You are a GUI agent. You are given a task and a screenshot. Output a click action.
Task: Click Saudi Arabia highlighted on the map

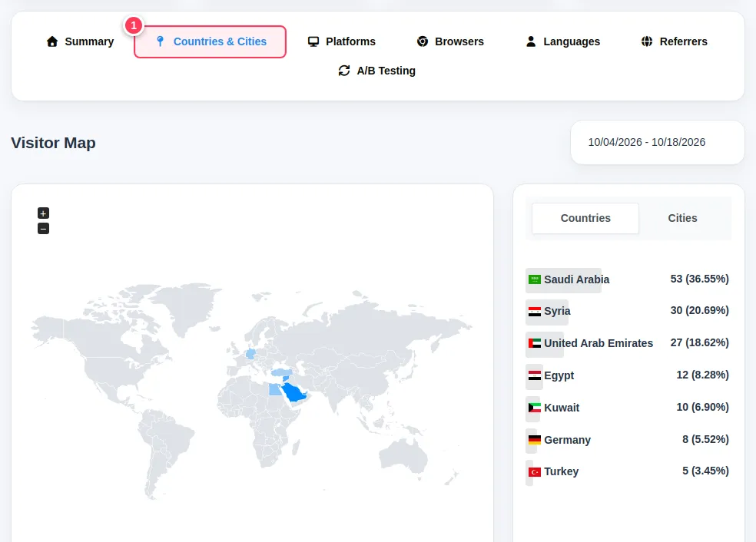tap(293, 392)
